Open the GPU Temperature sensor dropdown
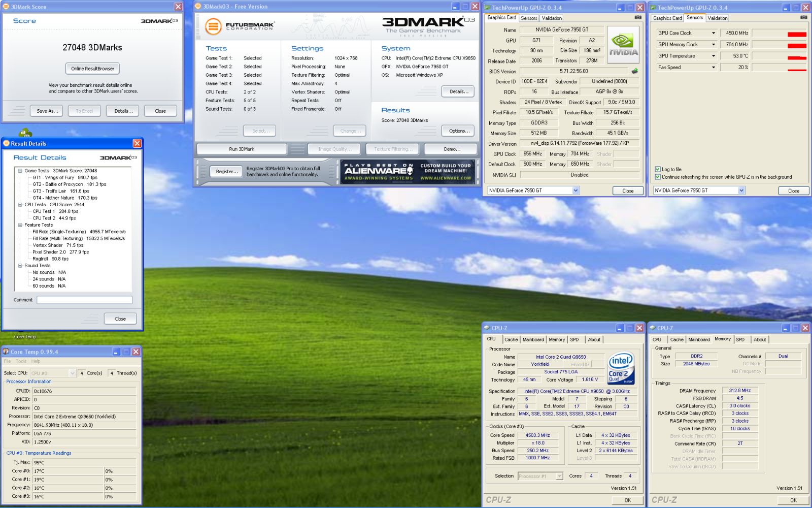 pos(713,56)
